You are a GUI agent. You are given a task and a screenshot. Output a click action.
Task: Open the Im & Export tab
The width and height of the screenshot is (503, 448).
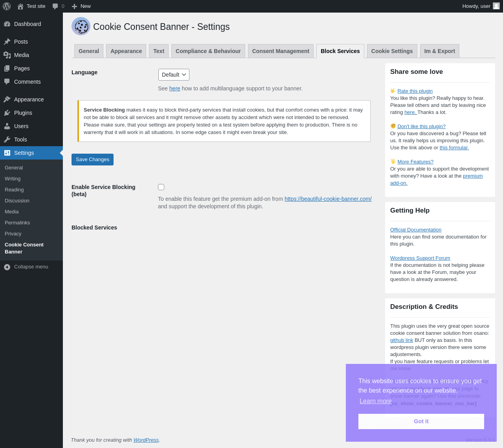[x=440, y=51]
